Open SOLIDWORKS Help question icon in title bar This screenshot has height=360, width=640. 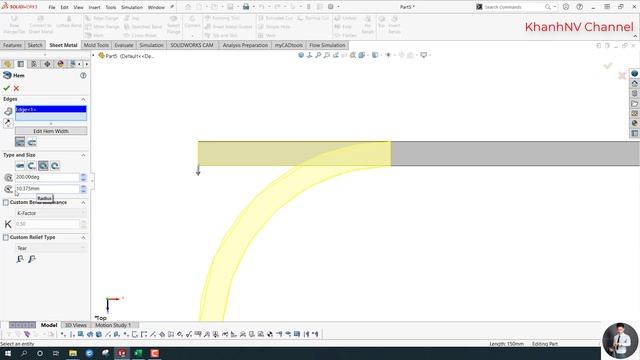coord(580,7)
